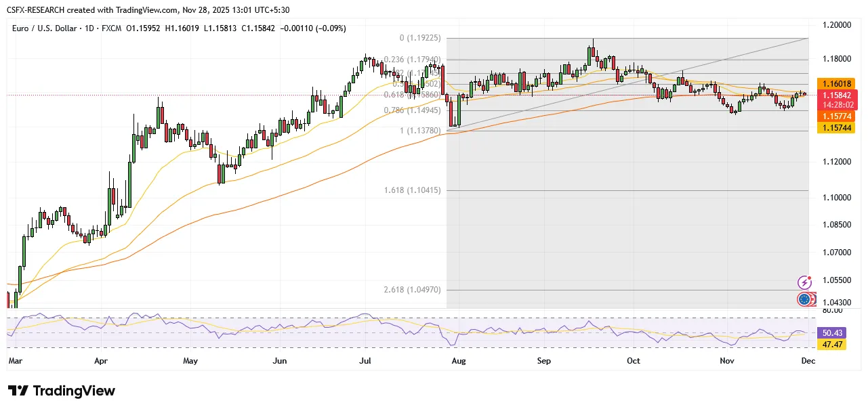The width and height of the screenshot is (868, 411).
Task: Click the purple lightning bolt event icon
Action: click(804, 282)
